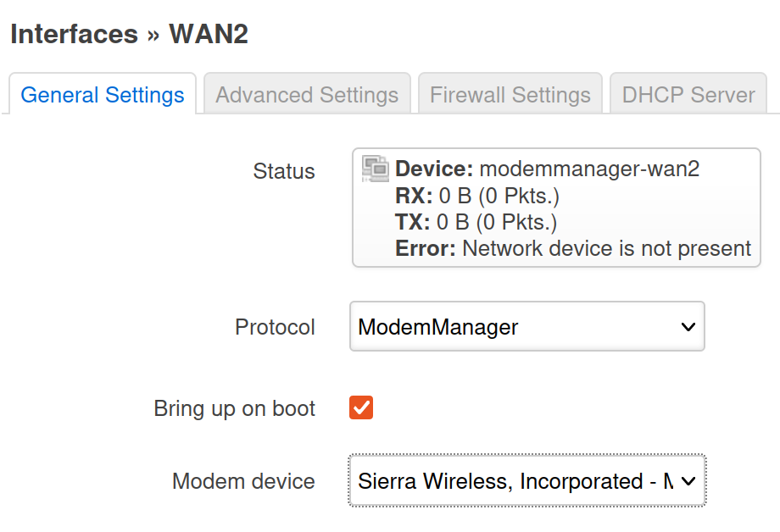This screenshot has height=532, width=780.
Task: Click the Protocol dropdown chevron arrow
Action: click(688, 326)
